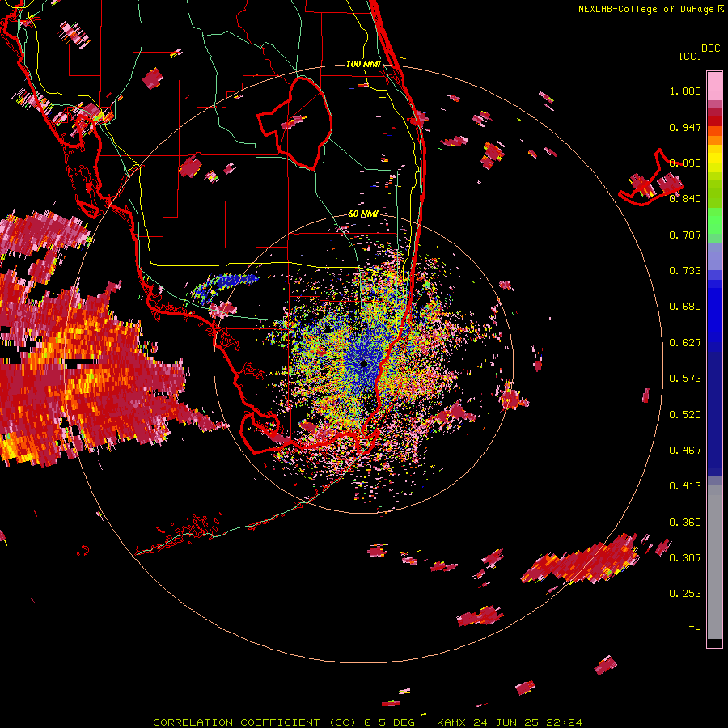Screen dimensions: 728x728
Task: Select the 0.893 scale value
Action: (x=685, y=163)
